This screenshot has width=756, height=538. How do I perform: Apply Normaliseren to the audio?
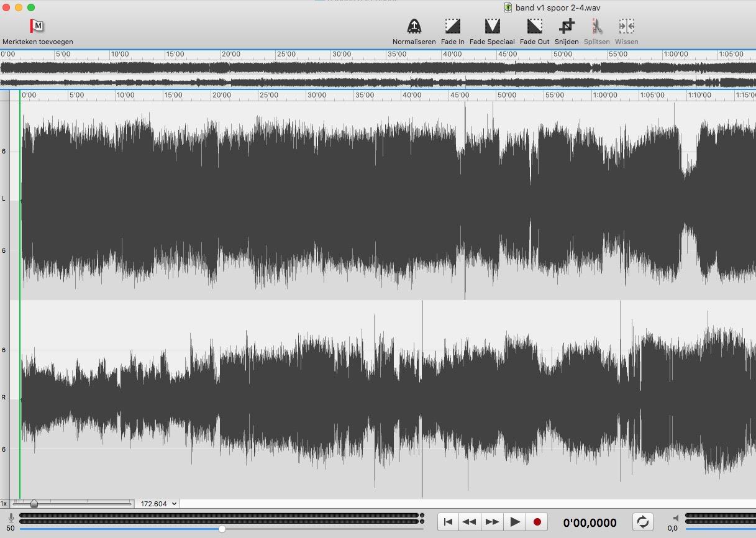(x=414, y=27)
